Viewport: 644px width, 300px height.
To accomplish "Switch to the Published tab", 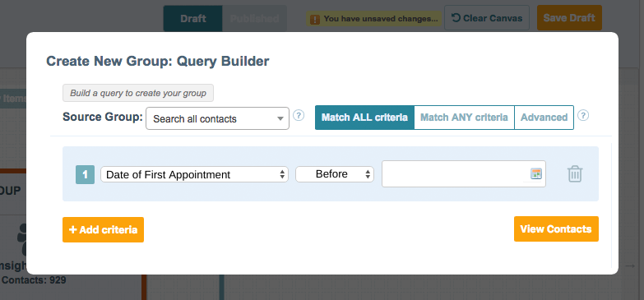I will click(x=254, y=18).
